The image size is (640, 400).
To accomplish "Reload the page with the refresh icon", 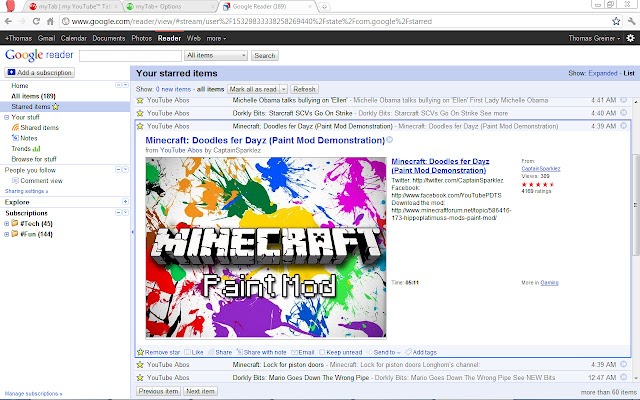I will (36, 21).
